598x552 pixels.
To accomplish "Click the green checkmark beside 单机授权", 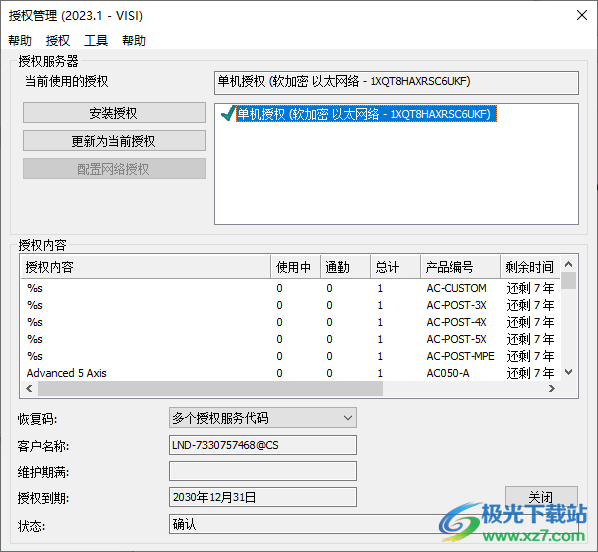I will point(228,114).
